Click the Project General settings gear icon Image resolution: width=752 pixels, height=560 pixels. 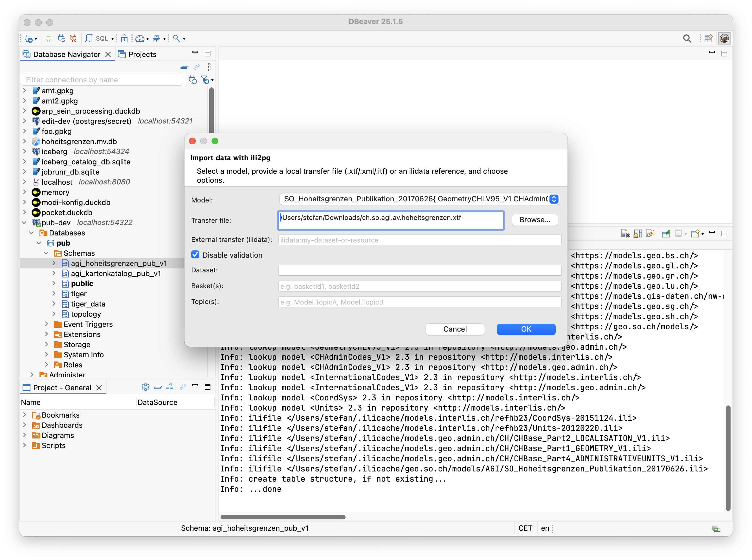[146, 387]
